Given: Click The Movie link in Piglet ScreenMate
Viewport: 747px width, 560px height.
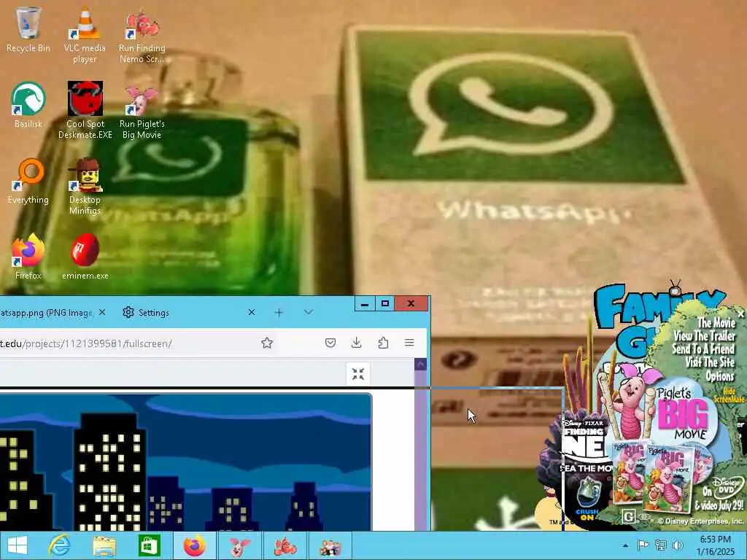Looking at the screenshot, I should click(x=716, y=323).
